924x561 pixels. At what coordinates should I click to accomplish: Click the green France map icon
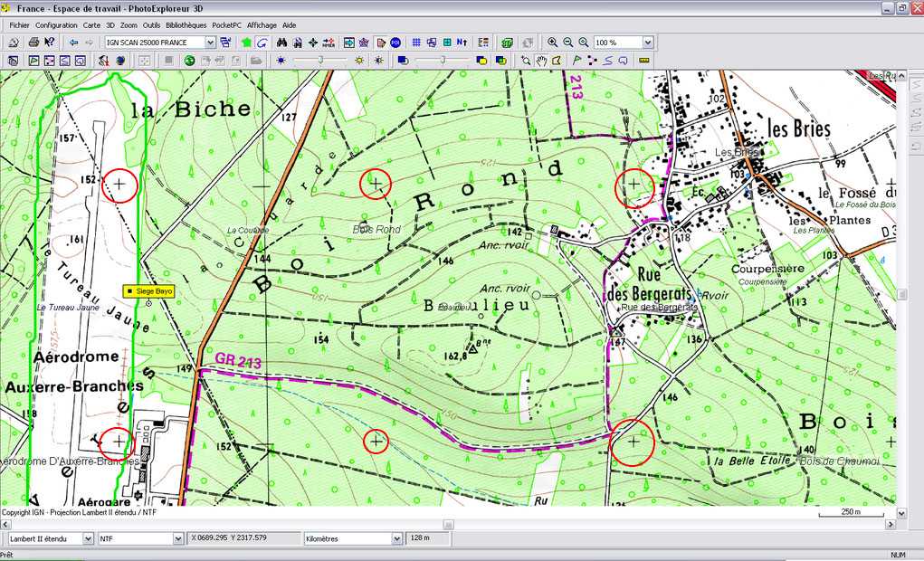coord(246,43)
